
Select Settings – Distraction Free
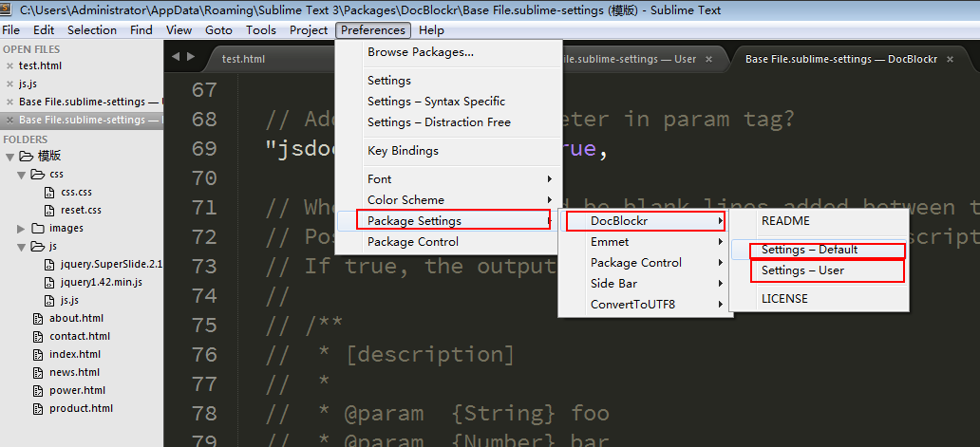[x=449, y=122]
